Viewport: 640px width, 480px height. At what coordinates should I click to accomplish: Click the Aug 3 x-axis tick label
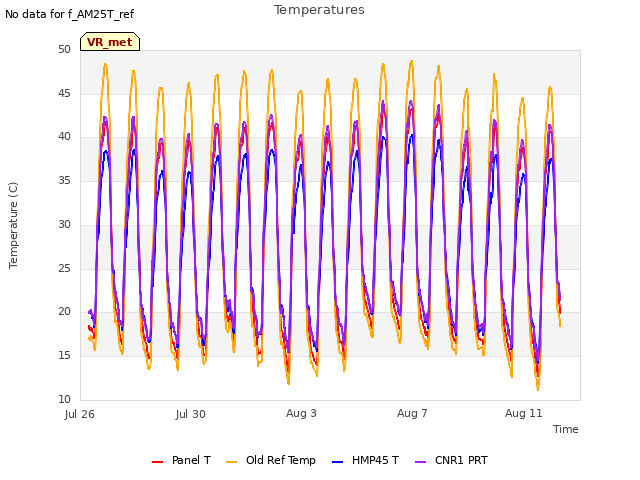(301, 413)
